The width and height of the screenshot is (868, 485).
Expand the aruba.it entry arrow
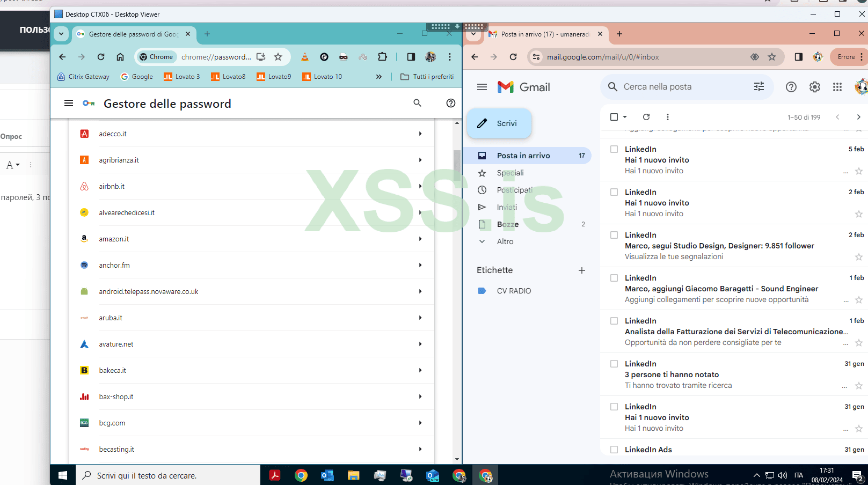click(420, 318)
